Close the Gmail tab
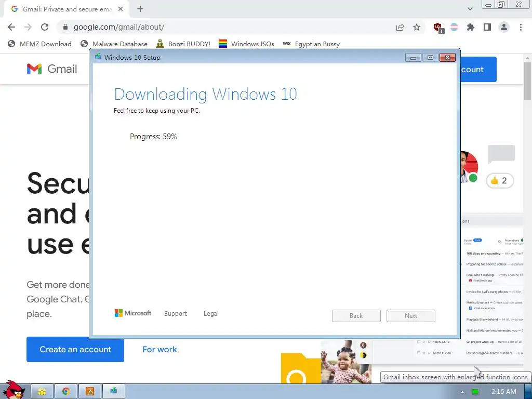Viewport: 532px width, 399px height. pos(121,9)
